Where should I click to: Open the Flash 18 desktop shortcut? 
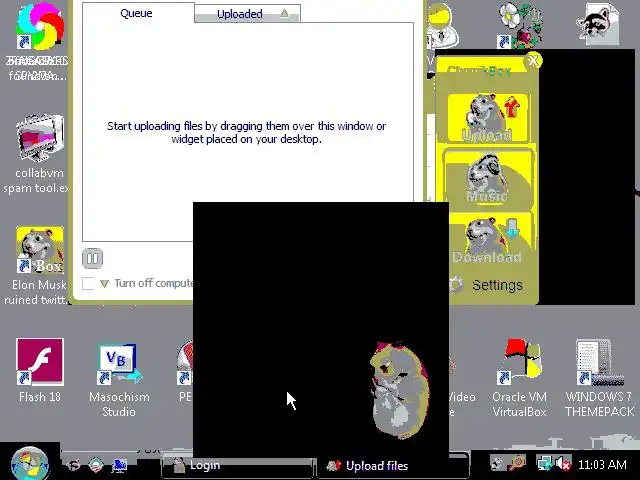[40, 370]
